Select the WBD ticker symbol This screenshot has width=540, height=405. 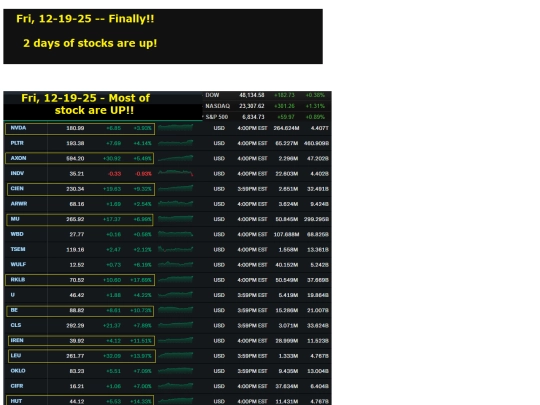(x=17, y=234)
